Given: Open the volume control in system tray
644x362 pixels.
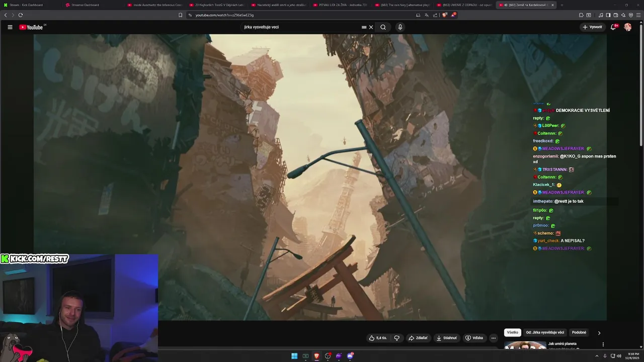Looking at the screenshot, I should pos(619,356).
